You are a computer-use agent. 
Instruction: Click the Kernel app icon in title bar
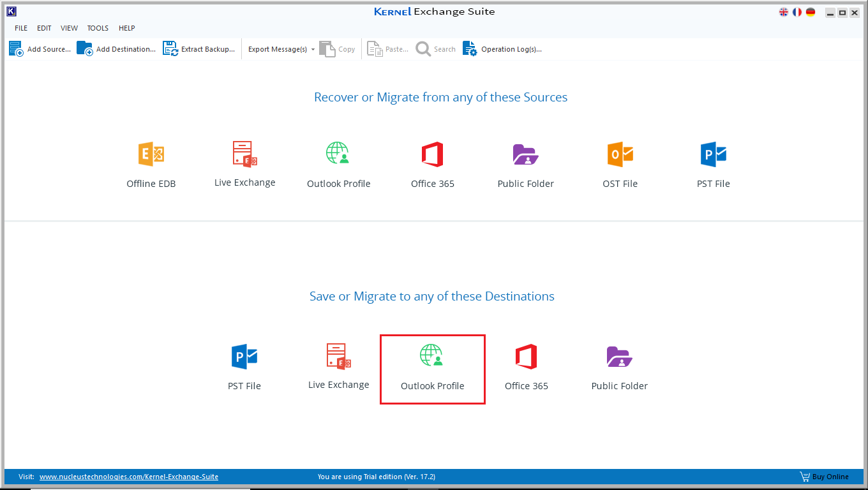(11, 11)
